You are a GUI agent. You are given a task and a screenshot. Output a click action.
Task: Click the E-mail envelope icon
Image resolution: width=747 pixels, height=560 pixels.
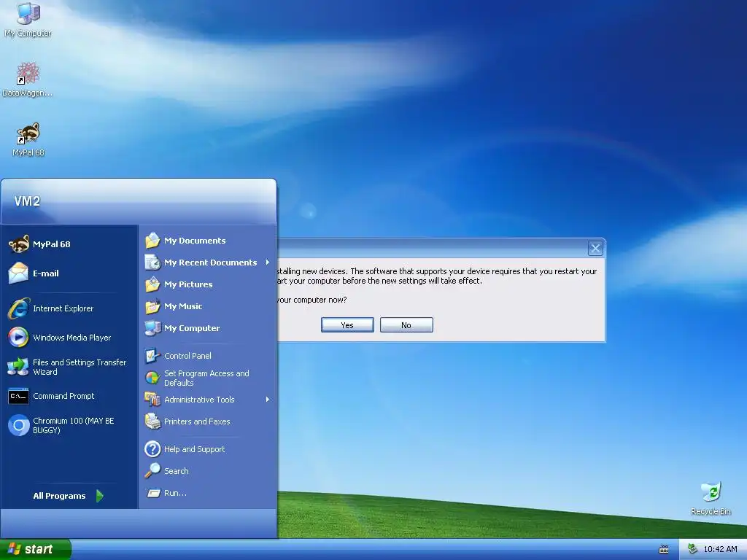(18, 273)
